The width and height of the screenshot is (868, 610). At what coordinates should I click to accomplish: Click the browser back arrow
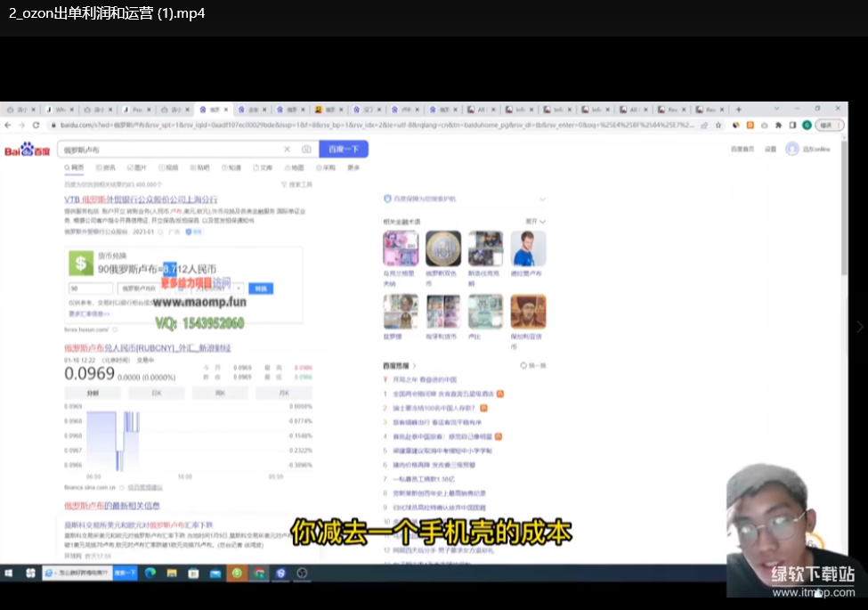click(8, 125)
